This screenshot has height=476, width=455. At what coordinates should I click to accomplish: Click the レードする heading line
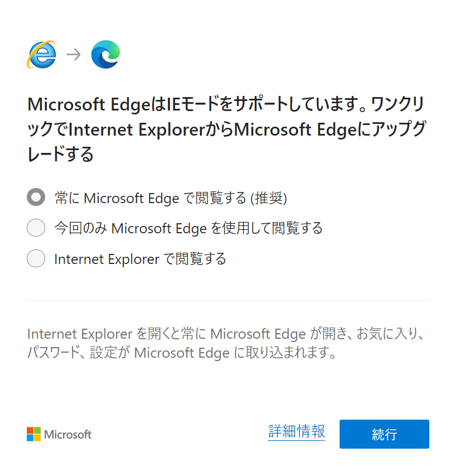pyautogui.click(x=60, y=153)
